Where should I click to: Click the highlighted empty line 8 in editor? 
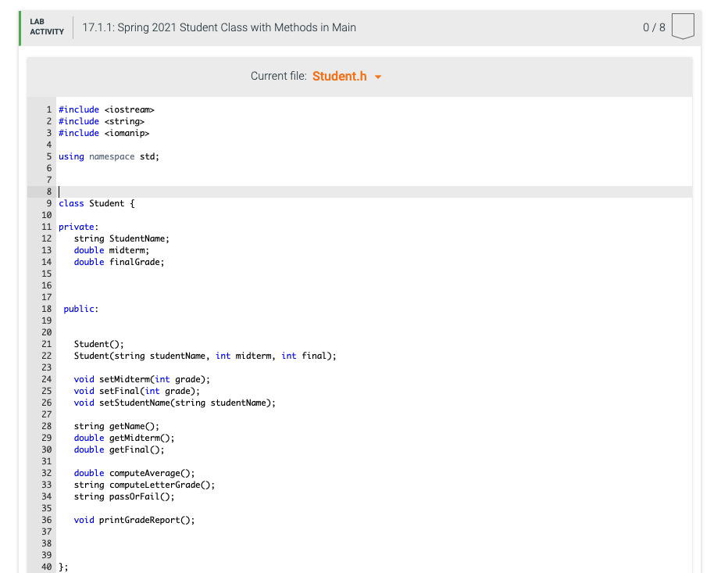(x=374, y=192)
